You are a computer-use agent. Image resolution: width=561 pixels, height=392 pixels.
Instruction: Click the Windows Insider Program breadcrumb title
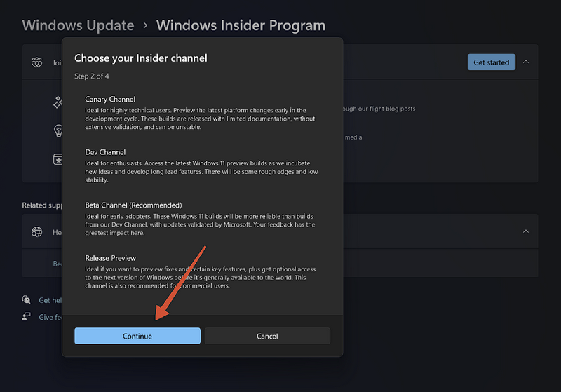241,26
